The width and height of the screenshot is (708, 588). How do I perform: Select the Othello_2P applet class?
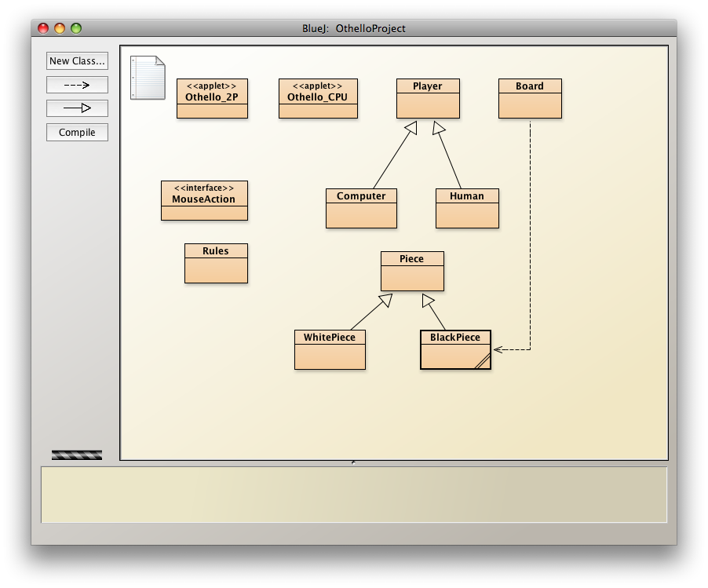coord(212,98)
